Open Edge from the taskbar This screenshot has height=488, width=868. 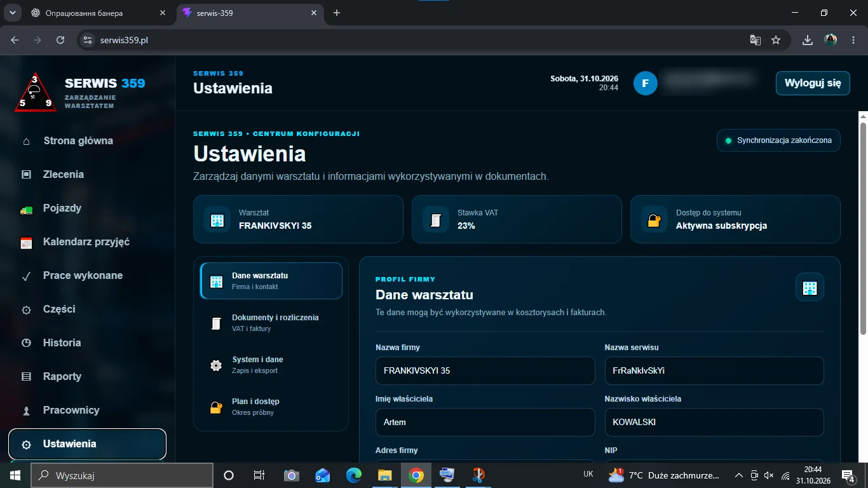[353, 475]
